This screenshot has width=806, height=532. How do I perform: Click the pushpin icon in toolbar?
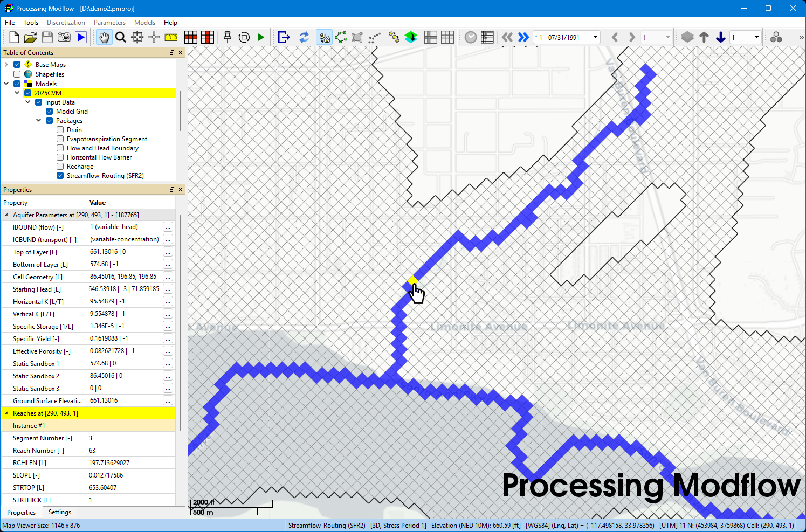pyautogui.click(x=228, y=37)
